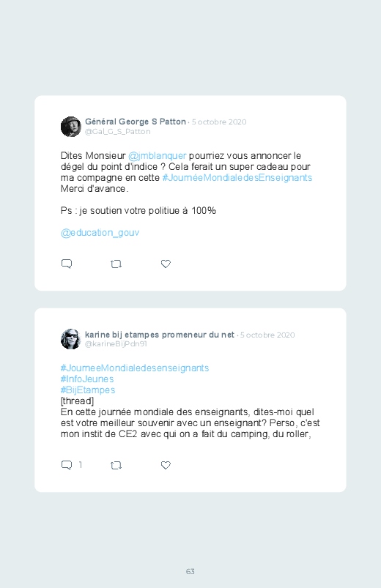
Task: Open Général George S Patton's profile picture
Action: (x=71, y=127)
